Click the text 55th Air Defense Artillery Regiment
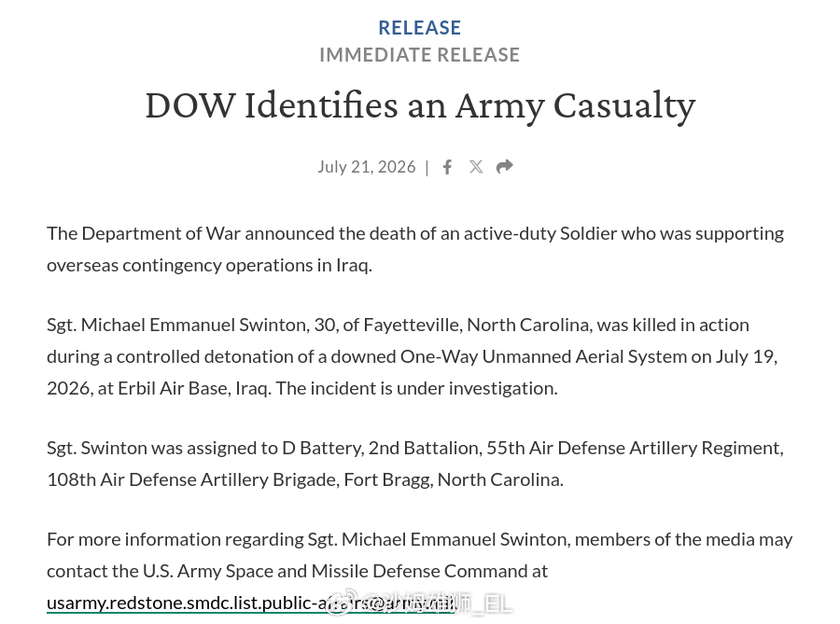The image size is (840, 624). (x=635, y=448)
